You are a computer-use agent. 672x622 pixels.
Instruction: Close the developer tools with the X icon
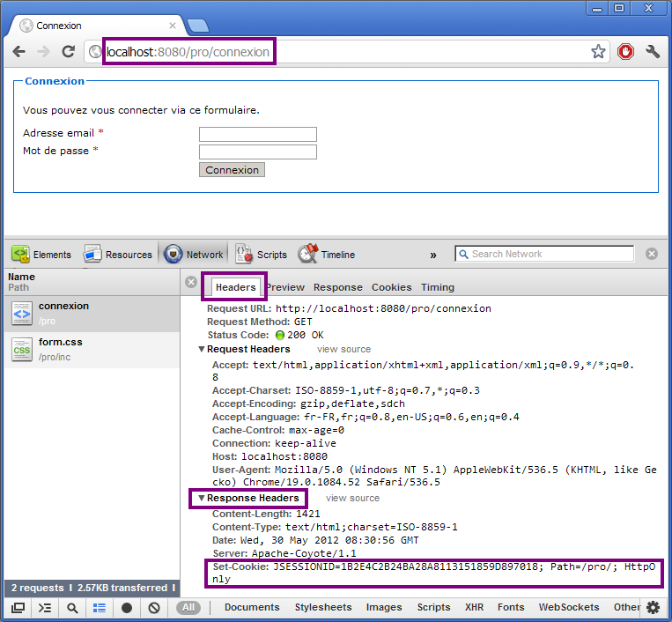tap(652, 254)
